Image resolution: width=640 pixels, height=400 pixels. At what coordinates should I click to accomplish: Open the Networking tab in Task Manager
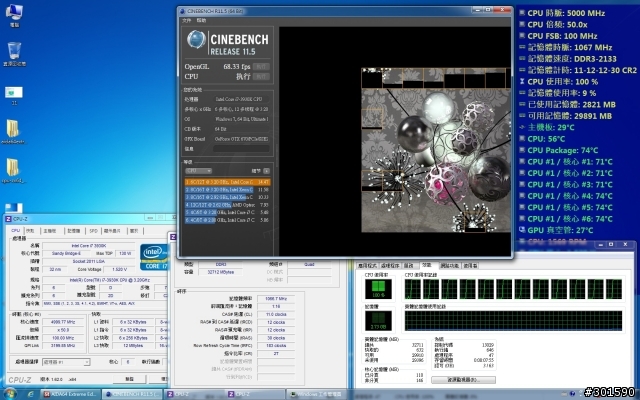point(450,266)
